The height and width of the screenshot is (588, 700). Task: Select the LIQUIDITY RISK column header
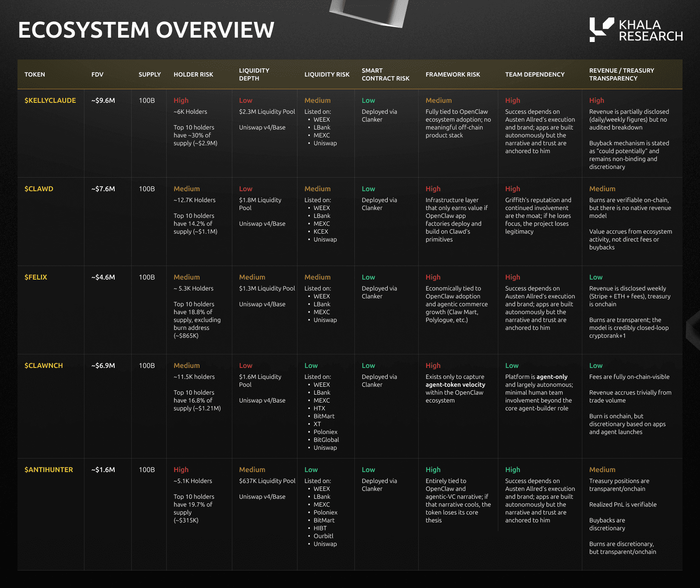327,74
